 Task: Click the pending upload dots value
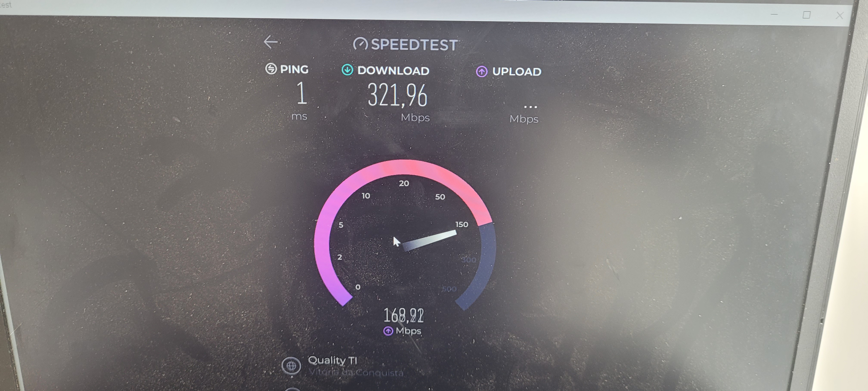530,107
